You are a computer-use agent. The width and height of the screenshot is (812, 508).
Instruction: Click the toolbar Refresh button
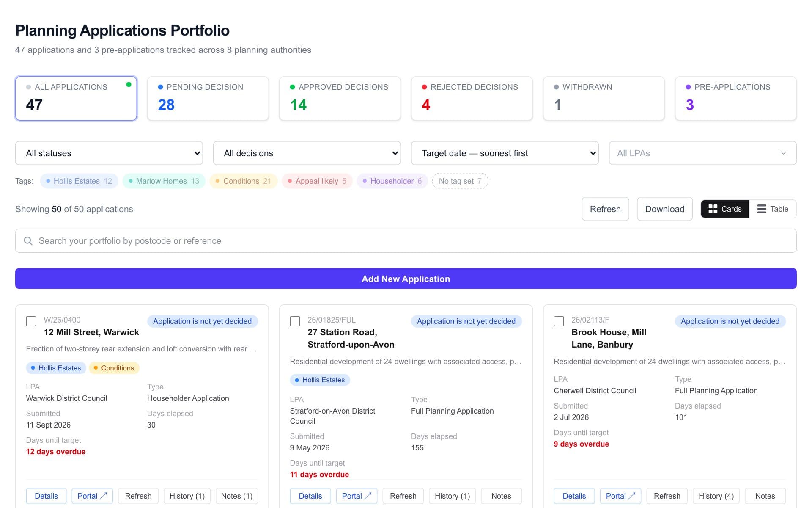pos(605,209)
